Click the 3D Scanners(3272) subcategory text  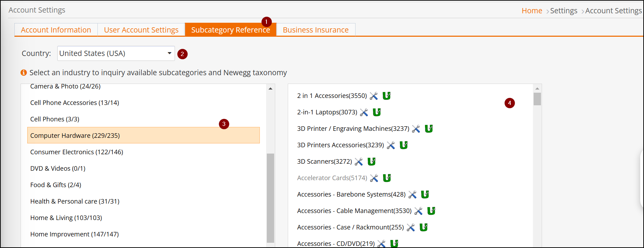tap(324, 161)
